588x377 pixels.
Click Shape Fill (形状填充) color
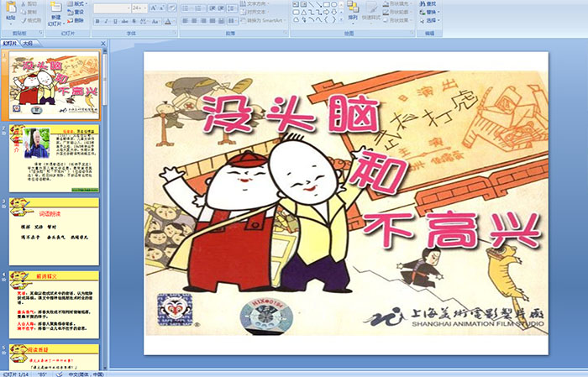398,3
